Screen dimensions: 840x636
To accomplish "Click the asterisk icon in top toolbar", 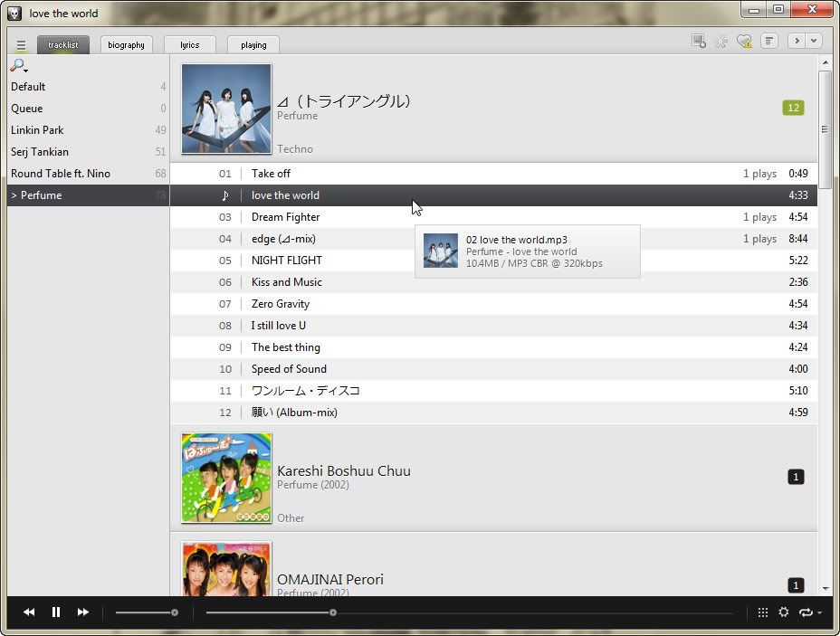I will point(721,41).
